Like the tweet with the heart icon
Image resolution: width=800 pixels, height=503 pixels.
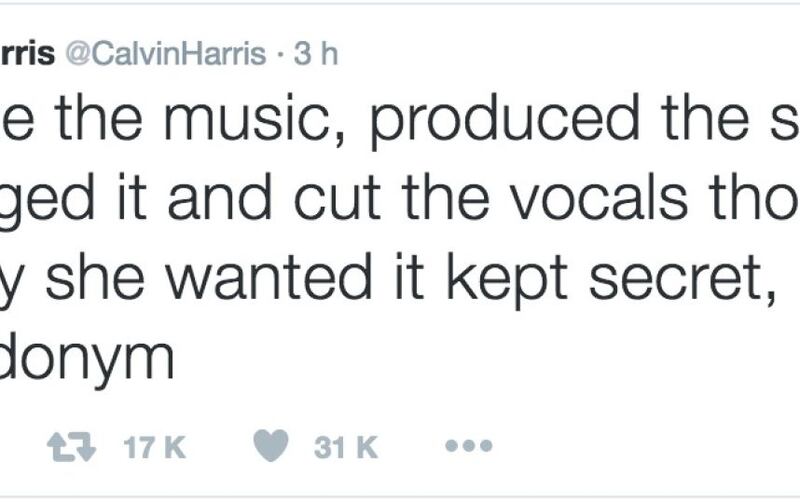tap(271, 446)
